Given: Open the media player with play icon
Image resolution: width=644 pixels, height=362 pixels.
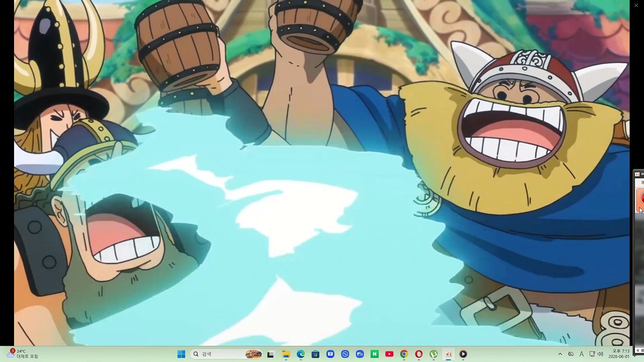Looking at the screenshot, I should tap(463, 354).
